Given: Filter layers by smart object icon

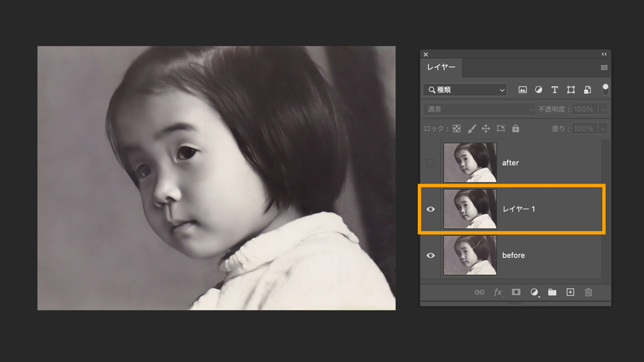Looking at the screenshot, I should pos(588,89).
